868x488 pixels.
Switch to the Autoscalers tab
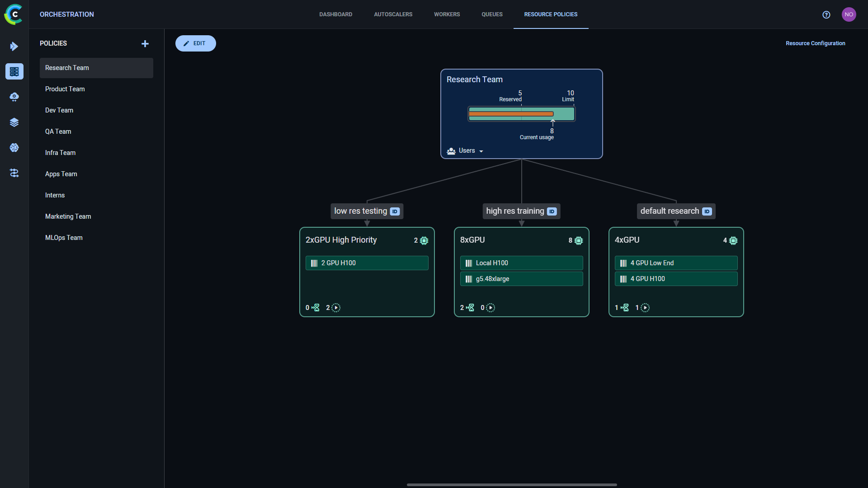[393, 14]
